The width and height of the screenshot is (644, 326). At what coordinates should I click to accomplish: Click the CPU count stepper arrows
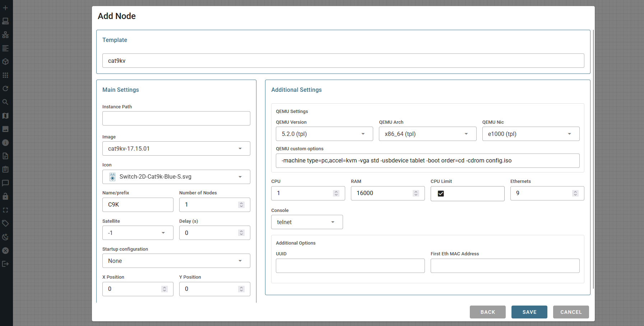pyautogui.click(x=336, y=193)
